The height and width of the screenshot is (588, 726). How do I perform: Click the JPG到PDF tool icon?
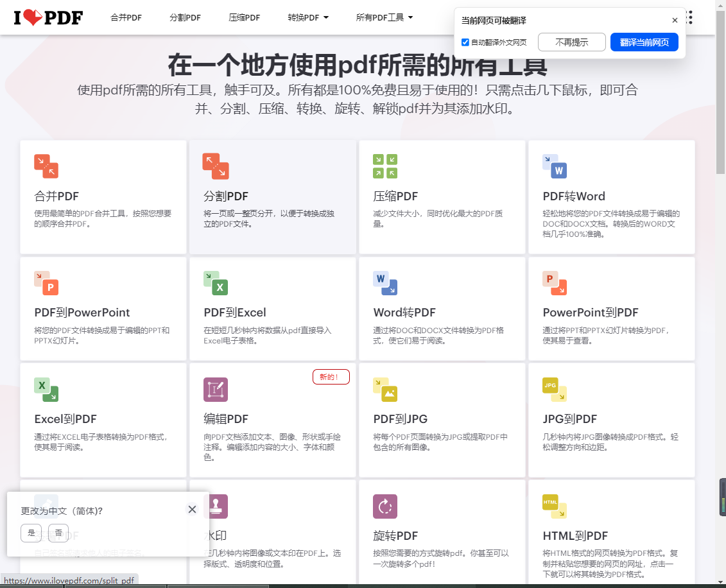[x=555, y=390]
